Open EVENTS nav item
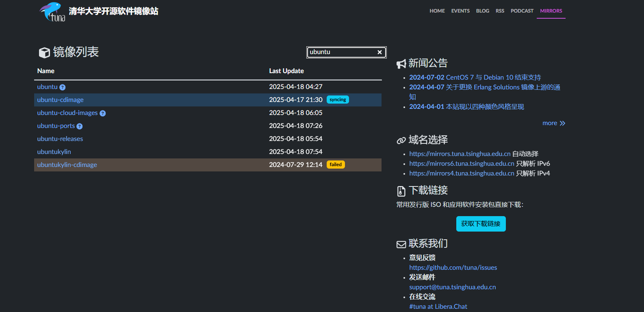Screen dimensions: 644x312 460,11
